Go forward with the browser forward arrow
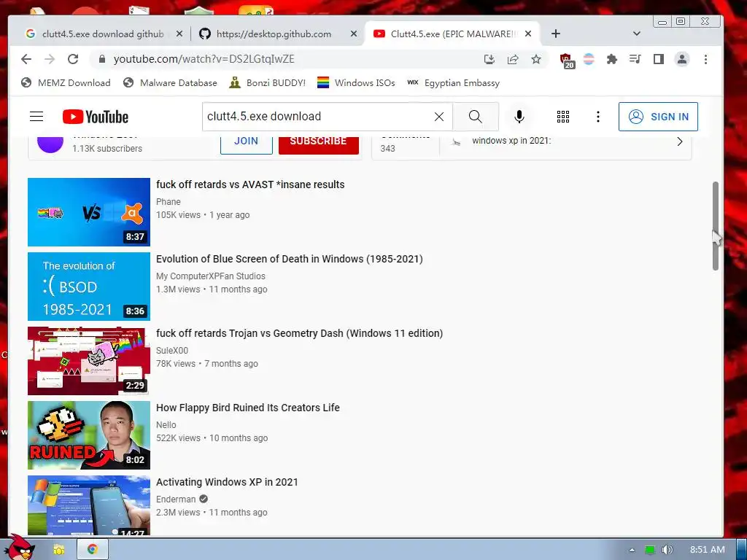This screenshot has height=560, width=747. (50, 59)
